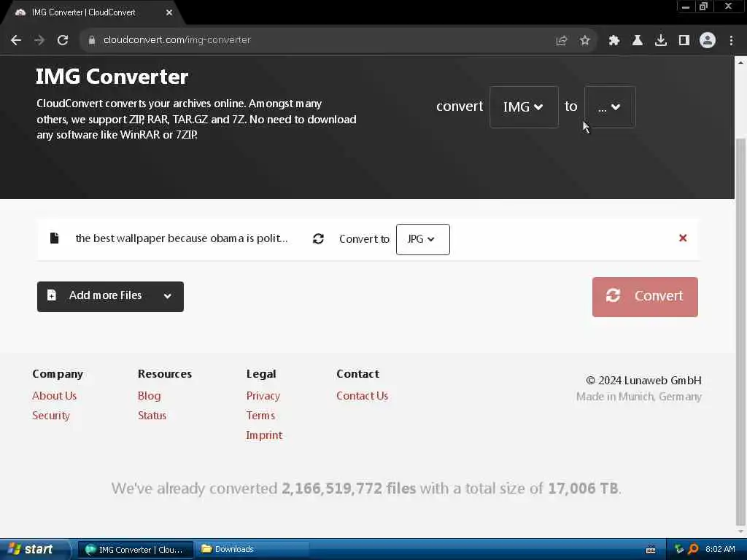
Task: Open the Terms link
Action: pyautogui.click(x=260, y=415)
